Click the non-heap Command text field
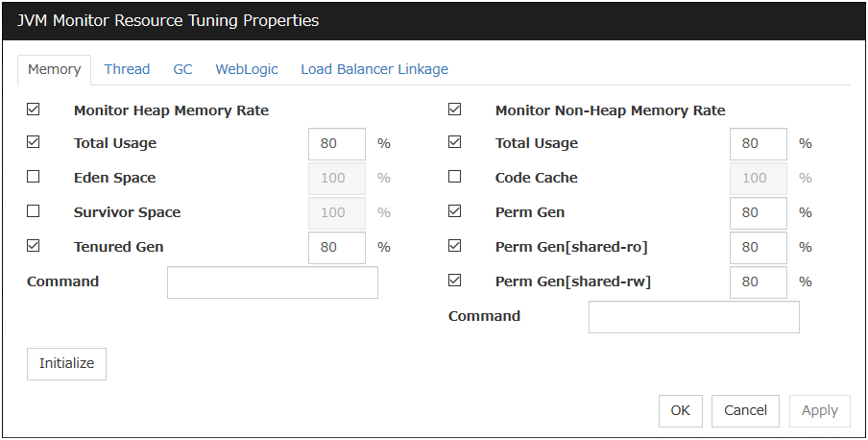868x440 pixels. coord(693,317)
